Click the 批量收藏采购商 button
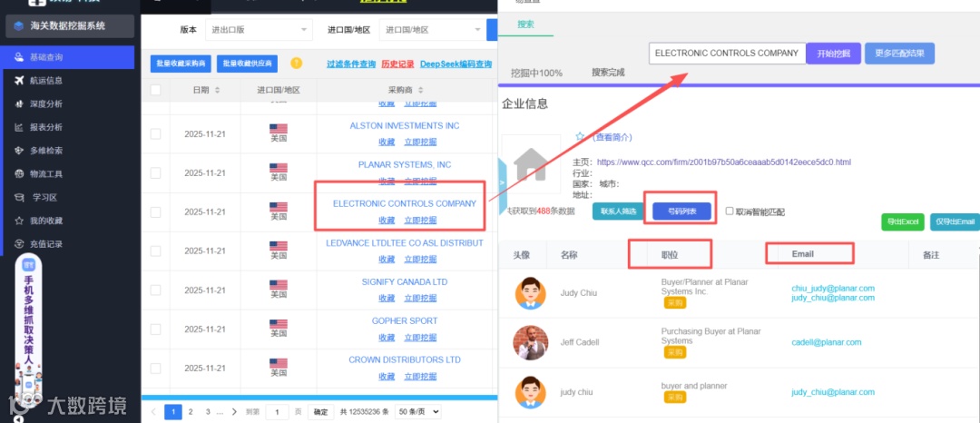Image resolution: width=980 pixels, height=423 pixels. click(181, 64)
